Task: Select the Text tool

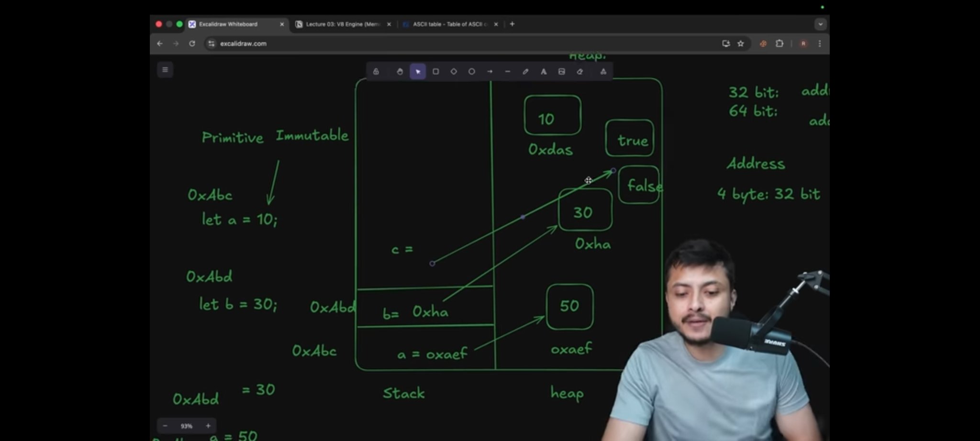Action: coord(544,72)
